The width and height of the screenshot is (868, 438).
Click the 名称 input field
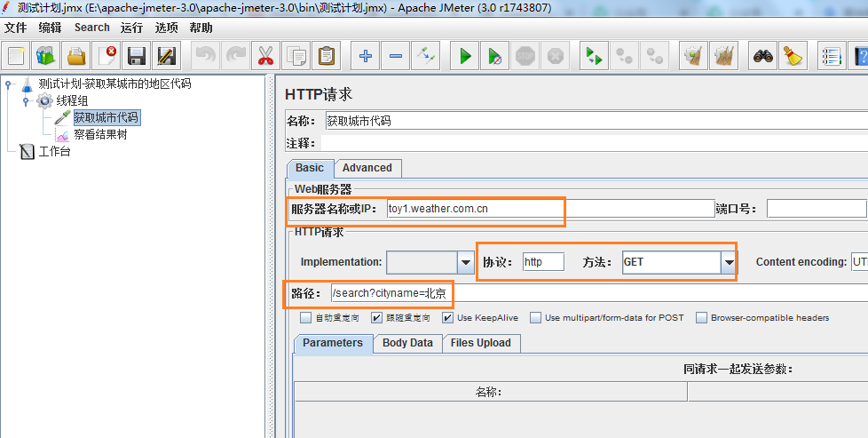596,121
